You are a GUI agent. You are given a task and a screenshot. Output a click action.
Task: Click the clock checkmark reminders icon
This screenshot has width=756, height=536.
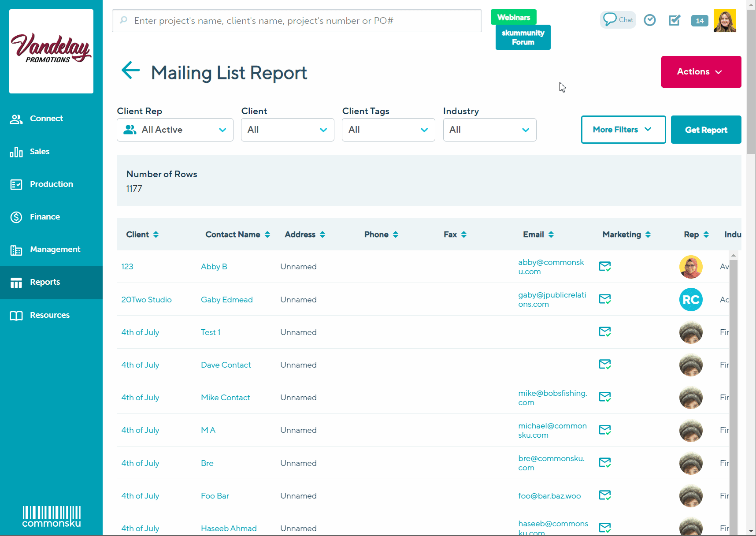tap(649, 20)
